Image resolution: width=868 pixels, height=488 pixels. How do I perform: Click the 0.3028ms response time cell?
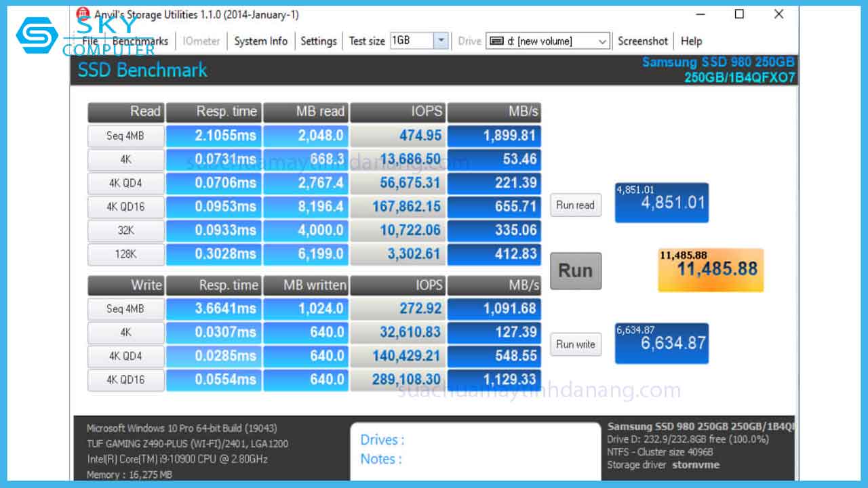coord(214,254)
